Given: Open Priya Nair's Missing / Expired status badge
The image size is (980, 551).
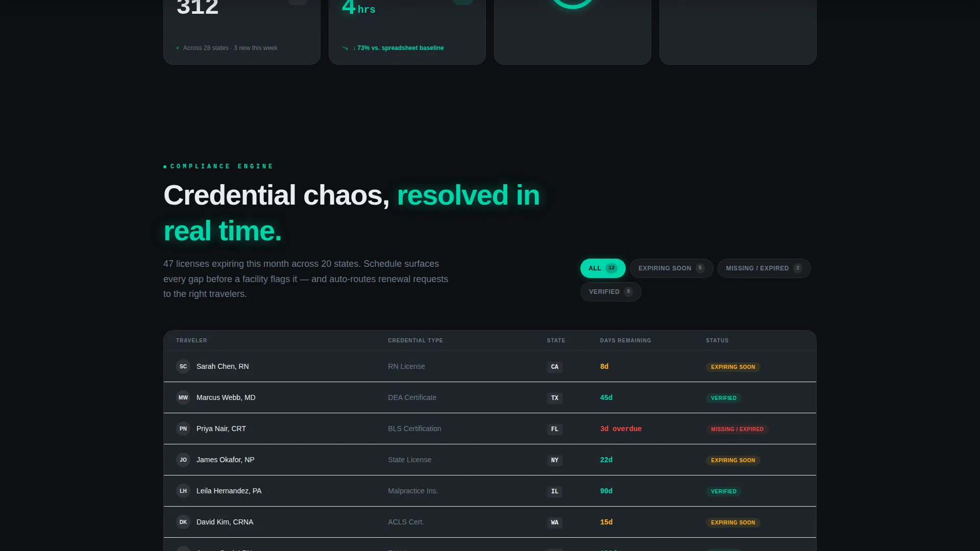Looking at the screenshot, I should coord(737,429).
